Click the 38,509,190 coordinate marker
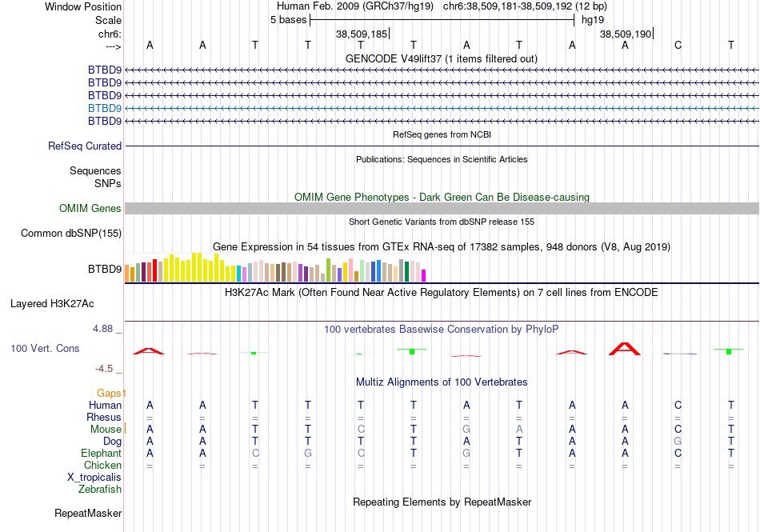This screenshot has width=760, height=532. tap(626, 34)
